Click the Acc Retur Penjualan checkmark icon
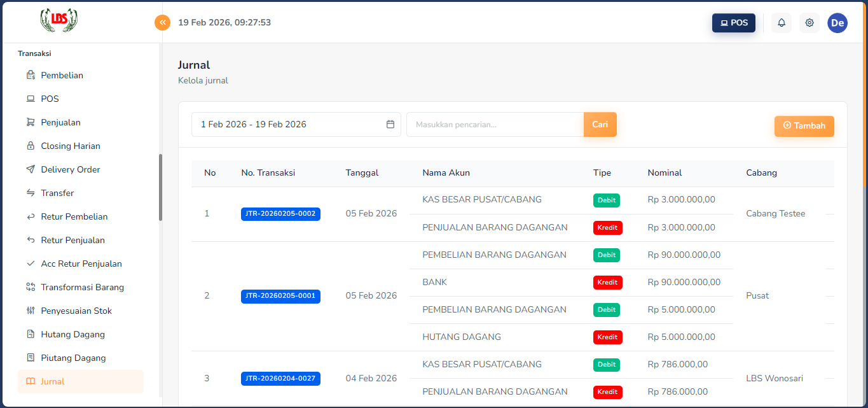 pos(31,264)
